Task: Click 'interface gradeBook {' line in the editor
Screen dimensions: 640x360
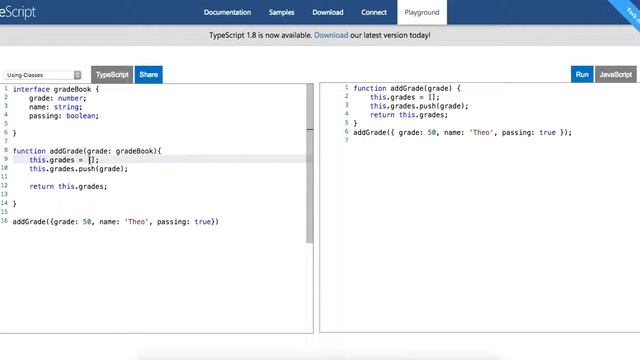Action: tap(56, 89)
